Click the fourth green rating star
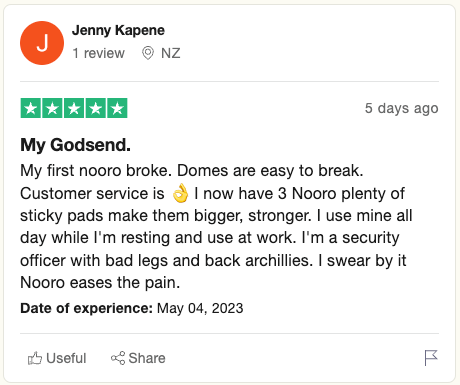This screenshot has height=385, width=460. tap(96, 108)
